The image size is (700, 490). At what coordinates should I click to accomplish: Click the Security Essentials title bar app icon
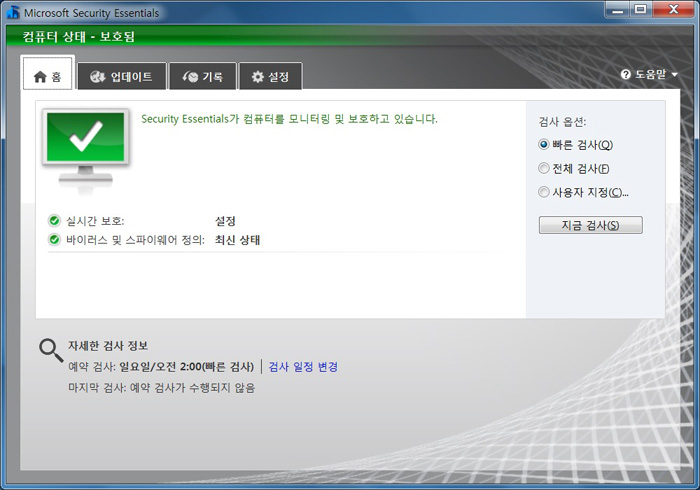click(x=13, y=12)
